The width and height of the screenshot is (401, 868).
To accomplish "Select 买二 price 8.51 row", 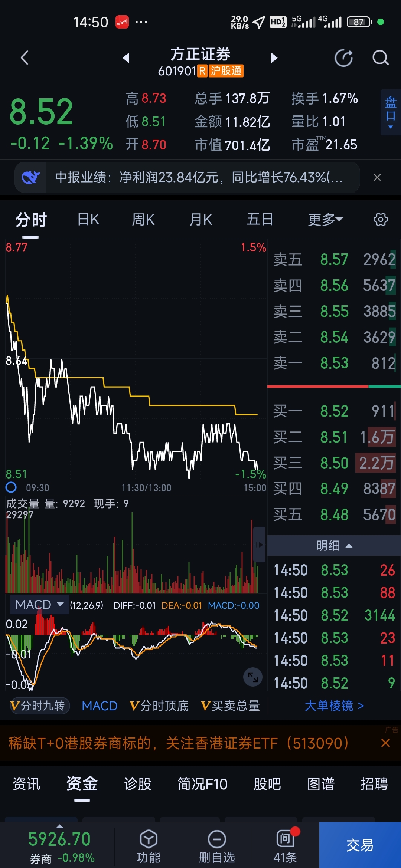I will (x=334, y=437).
